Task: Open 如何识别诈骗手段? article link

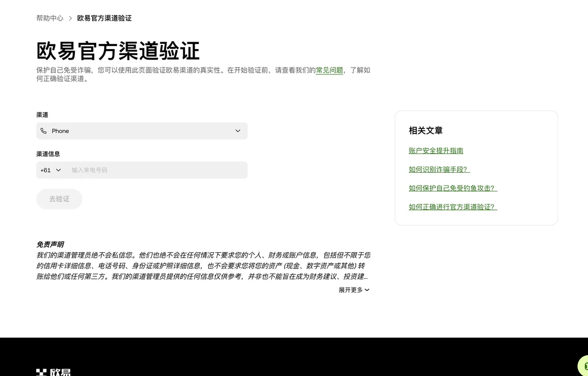Action: [439, 169]
